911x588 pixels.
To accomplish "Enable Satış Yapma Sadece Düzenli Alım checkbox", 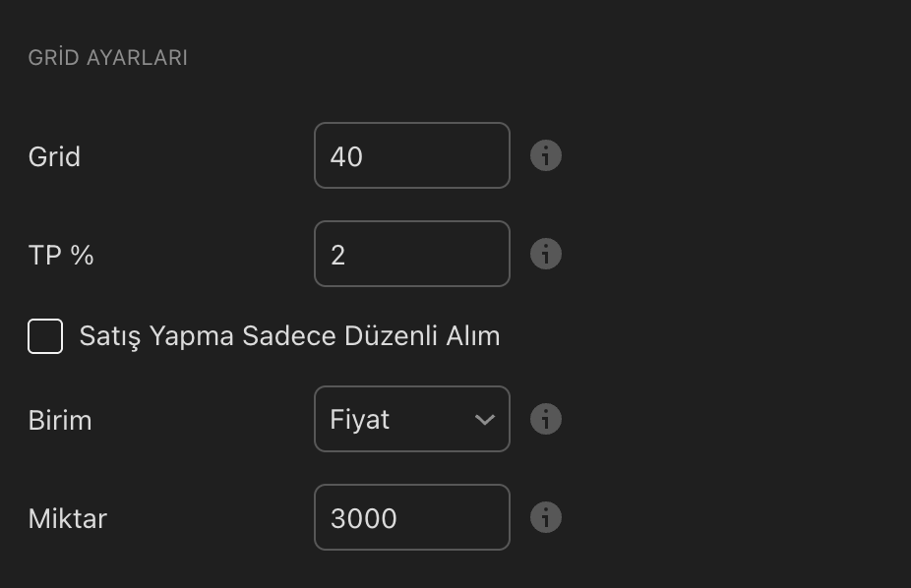I will pos(45,336).
